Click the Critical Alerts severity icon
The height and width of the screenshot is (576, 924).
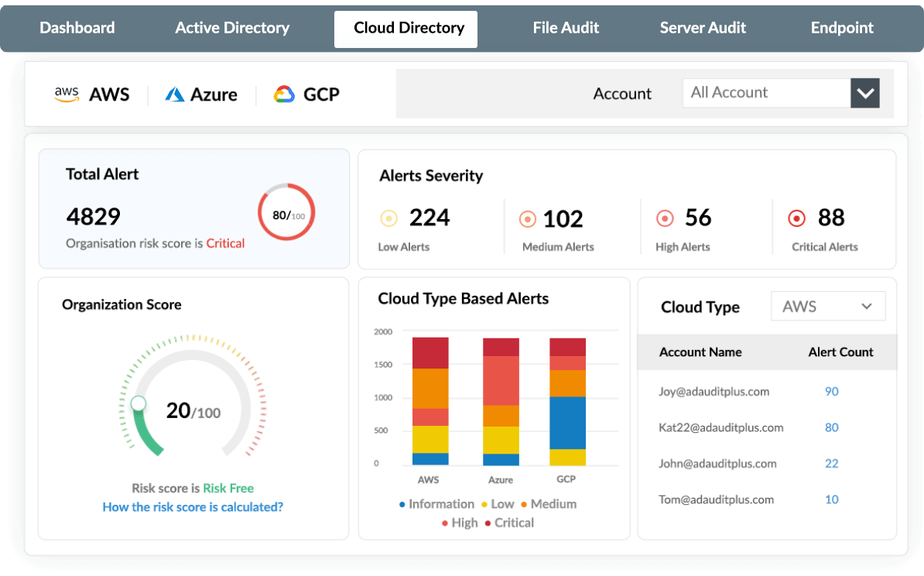point(796,218)
